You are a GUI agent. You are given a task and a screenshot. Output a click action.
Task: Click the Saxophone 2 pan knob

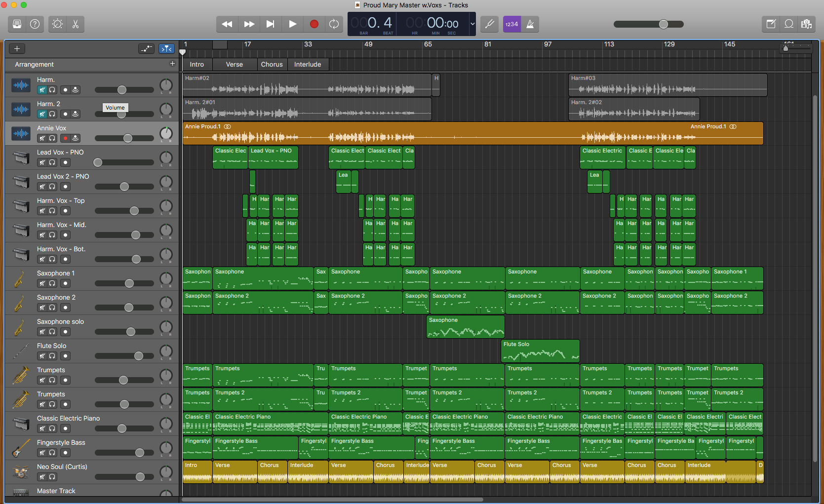(166, 303)
